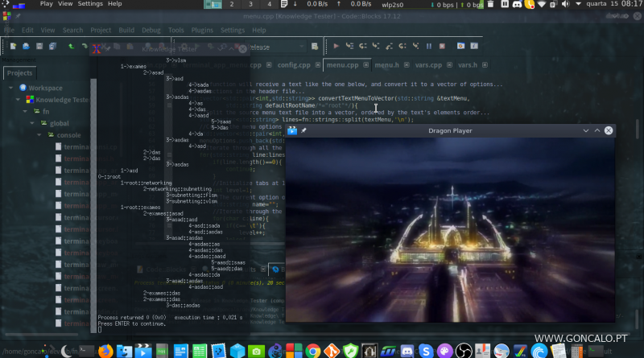This screenshot has width=644, height=358.
Task: Open the Tools menu
Action: (x=175, y=30)
